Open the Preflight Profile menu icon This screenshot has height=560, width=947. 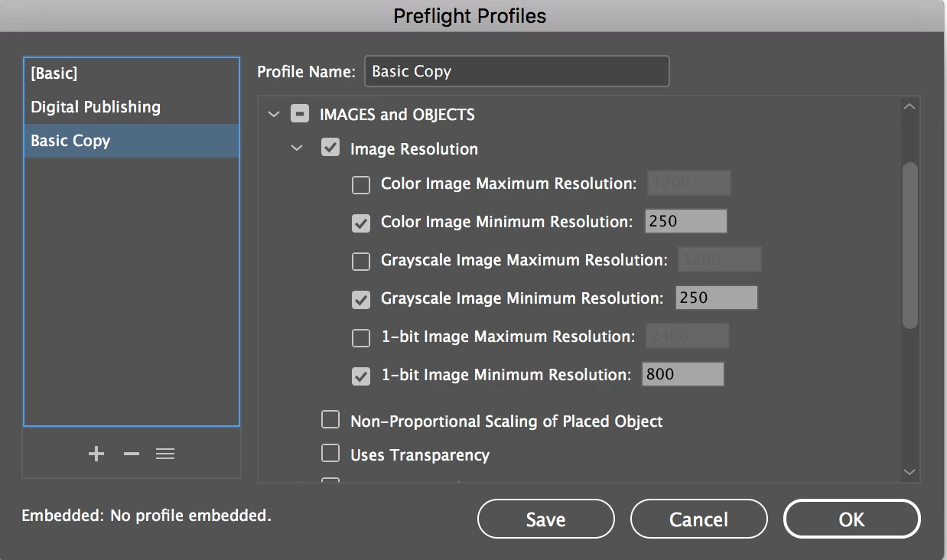pyautogui.click(x=165, y=454)
